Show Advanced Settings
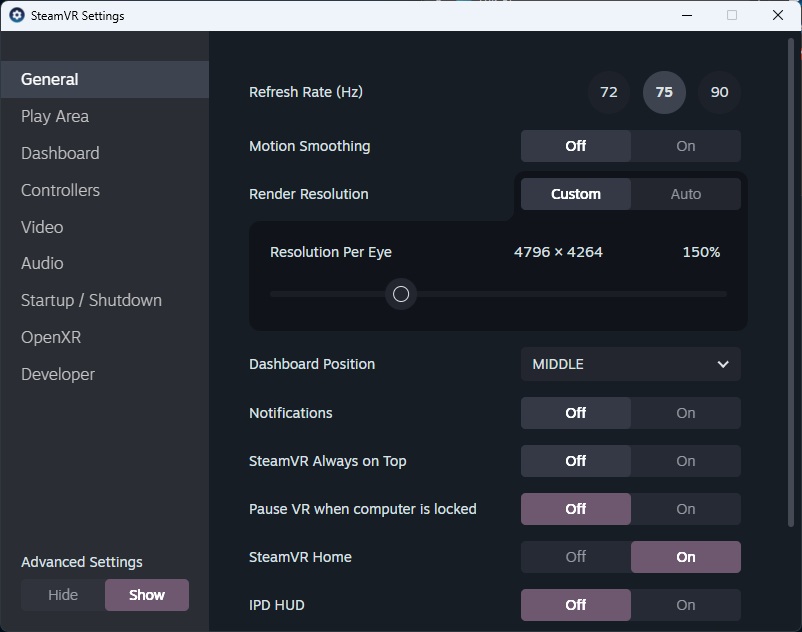This screenshot has width=802, height=632. pyautogui.click(x=147, y=595)
